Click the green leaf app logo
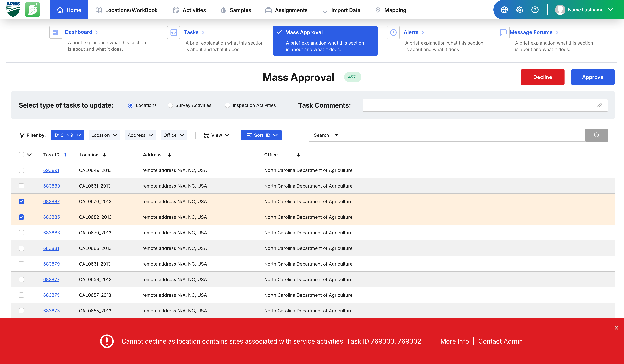624x364 pixels. click(32, 10)
